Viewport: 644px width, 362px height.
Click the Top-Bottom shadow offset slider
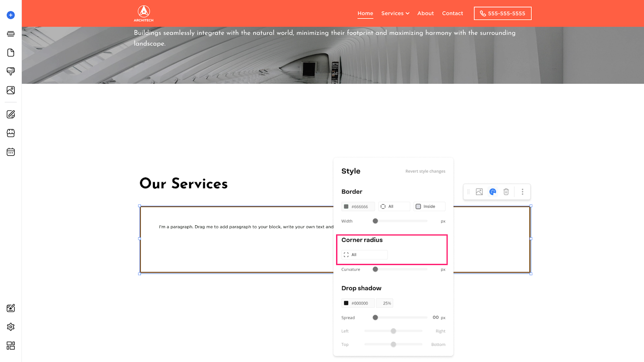point(393,344)
